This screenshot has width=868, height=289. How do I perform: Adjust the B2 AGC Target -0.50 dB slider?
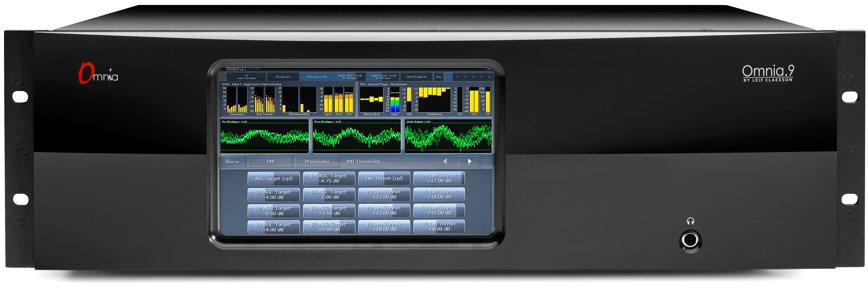[273, 211]
